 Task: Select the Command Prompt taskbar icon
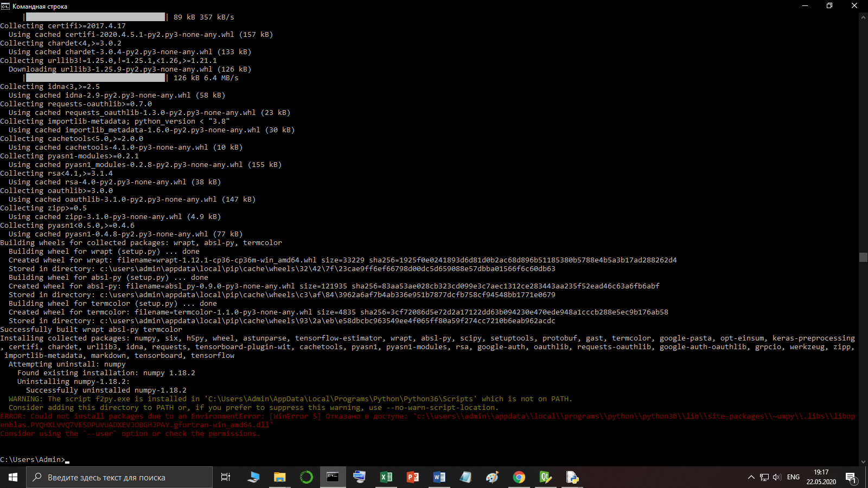click(333, 477)
